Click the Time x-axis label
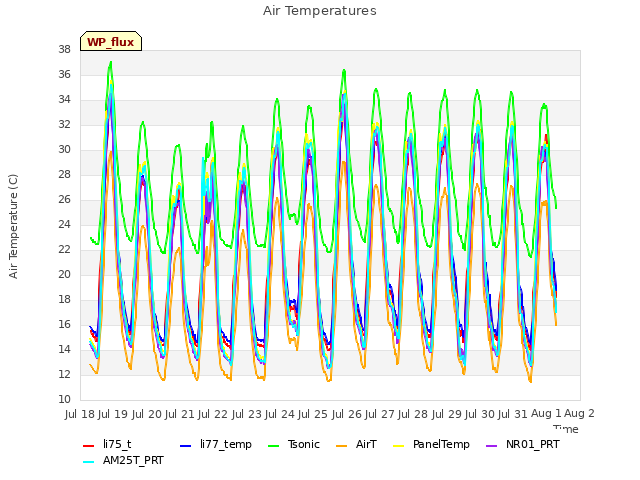Screen dimensions: 640x480 point(566,429)
